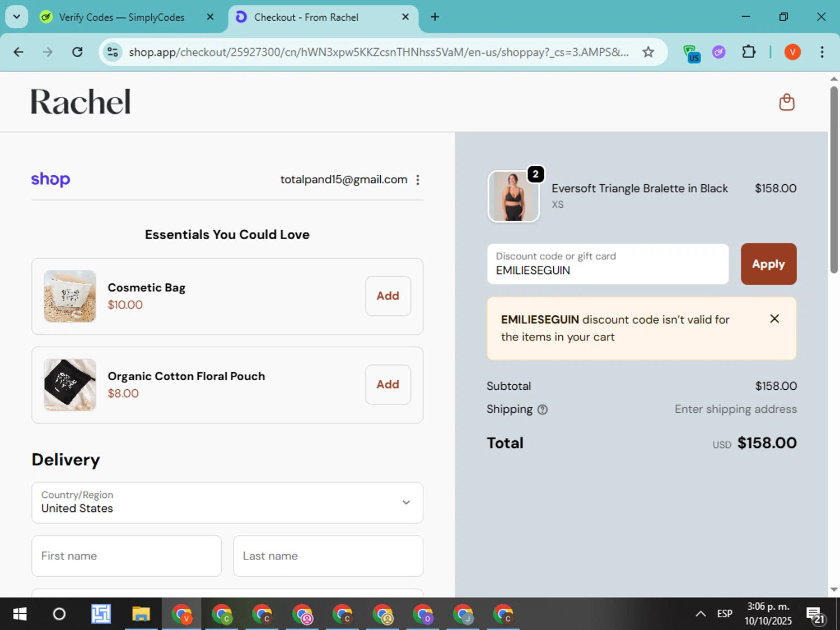Apply the discount code

point(768,264)
